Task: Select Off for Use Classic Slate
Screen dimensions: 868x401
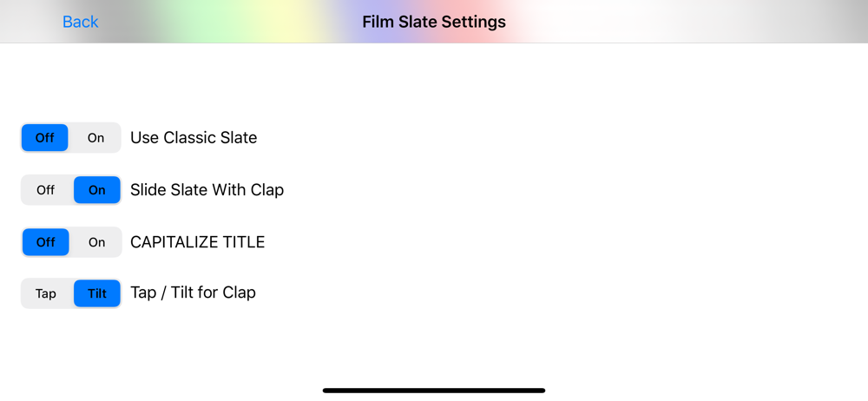Action: (x=45, y=138)
